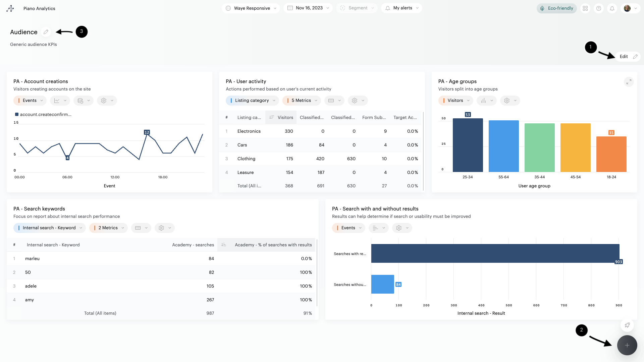
Task: Open the Segment menu
Action: click(357, 8)
